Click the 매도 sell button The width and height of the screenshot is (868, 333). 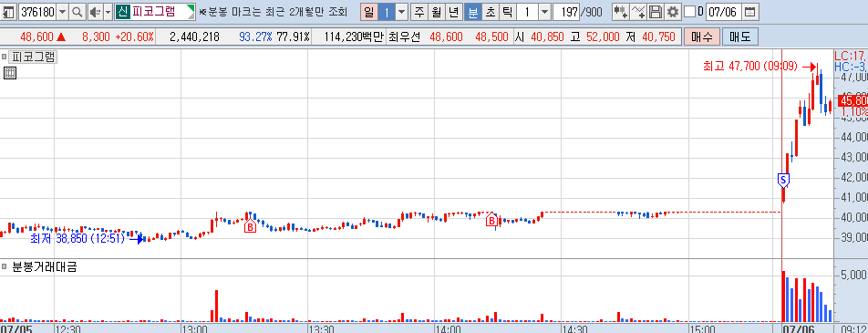(x=739, y=37)
